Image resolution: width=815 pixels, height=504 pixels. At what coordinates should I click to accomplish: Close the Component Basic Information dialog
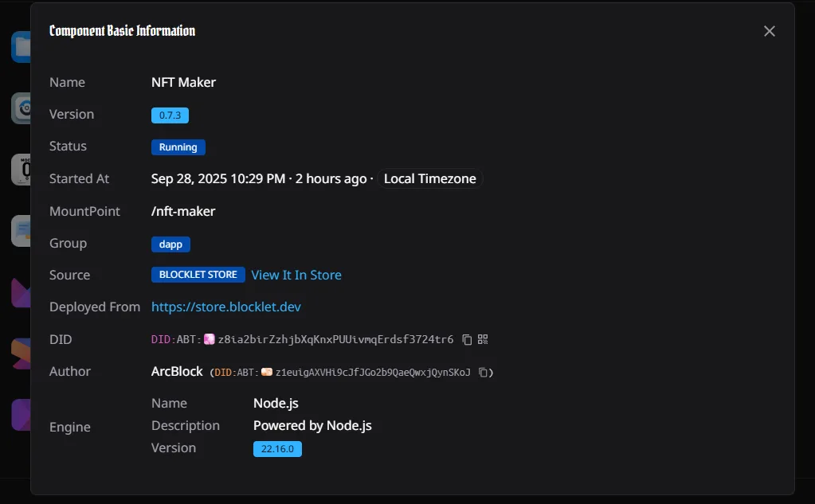coord(770,31)
